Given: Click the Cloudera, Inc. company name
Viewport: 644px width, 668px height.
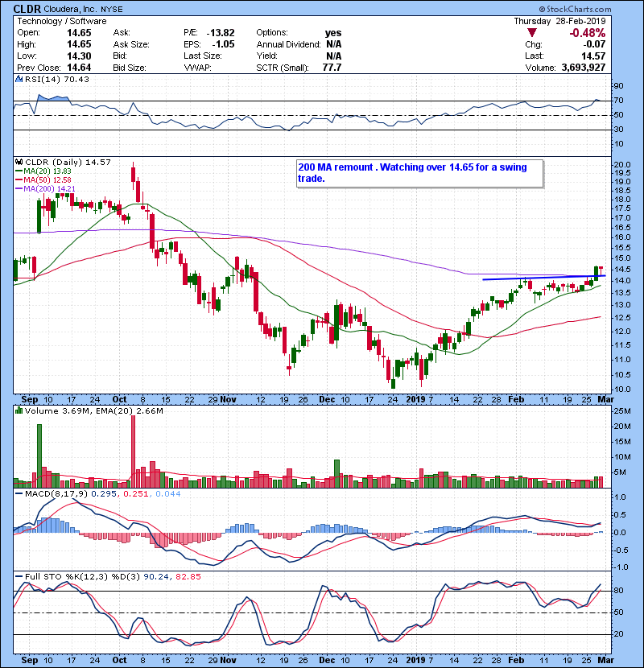Looking at the screenshot, I should 71,9.
